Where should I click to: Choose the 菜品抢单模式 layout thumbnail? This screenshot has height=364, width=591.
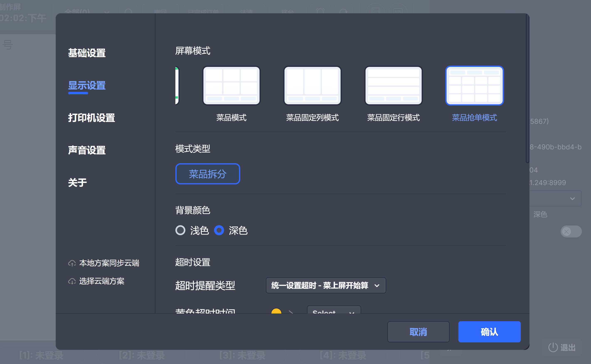pos(474,86)
